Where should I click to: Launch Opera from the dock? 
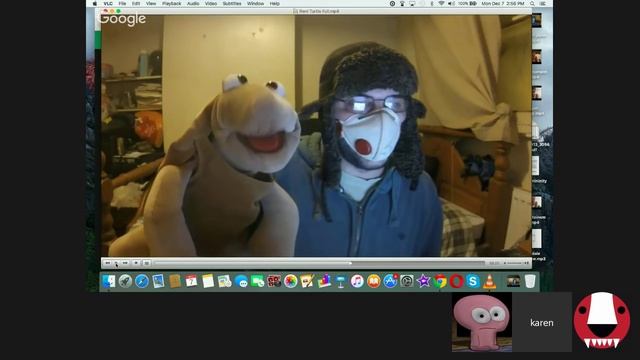(x=456, y=281)
